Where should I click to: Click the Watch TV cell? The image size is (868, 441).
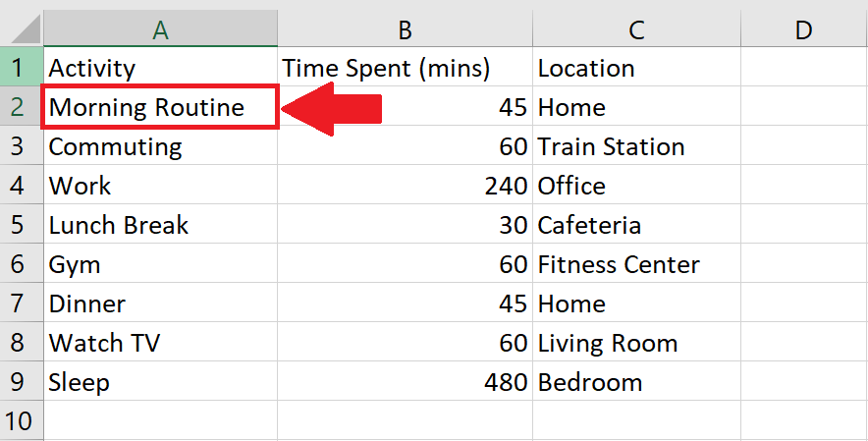[x=160, y=342]
